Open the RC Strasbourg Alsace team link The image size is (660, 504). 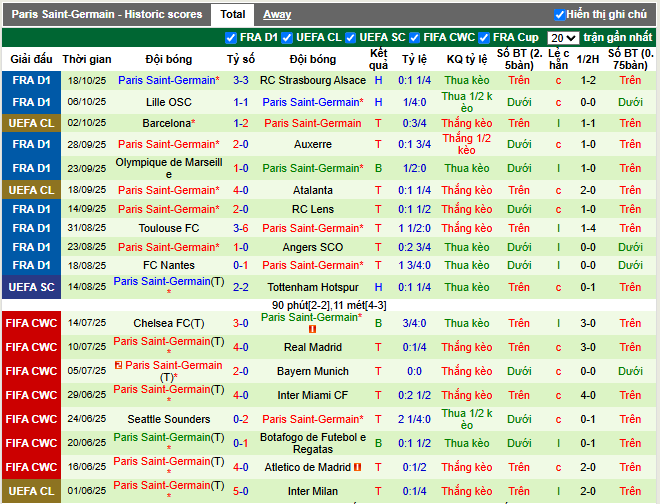tap(312, 80)
